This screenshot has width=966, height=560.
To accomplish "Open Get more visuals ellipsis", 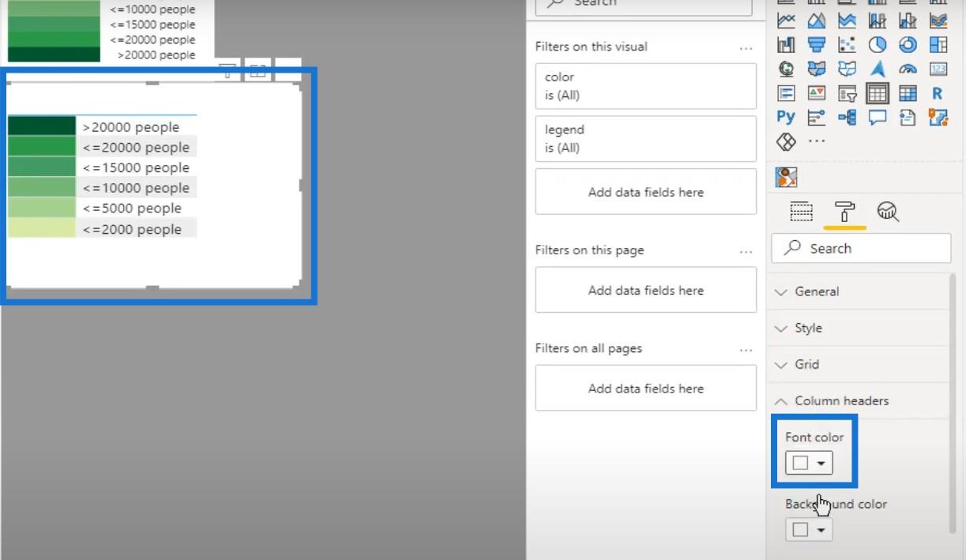I will click(817, 141).
